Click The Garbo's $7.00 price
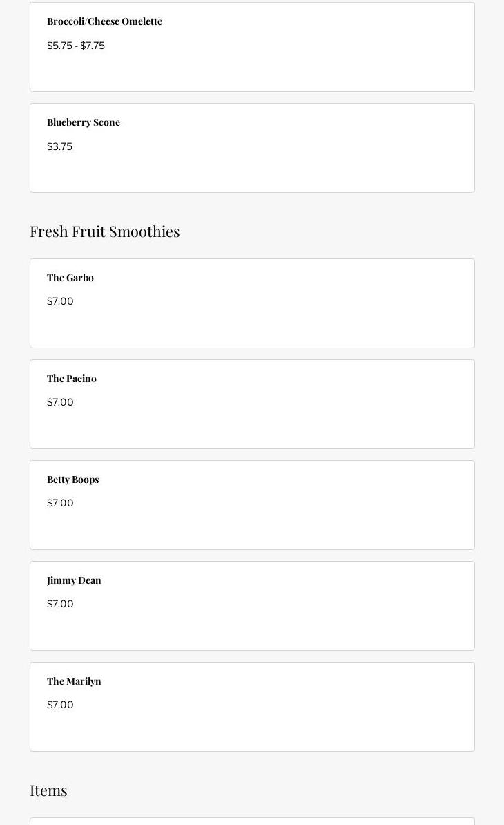Screen dimensions: 504x825 tap(60, 301)
